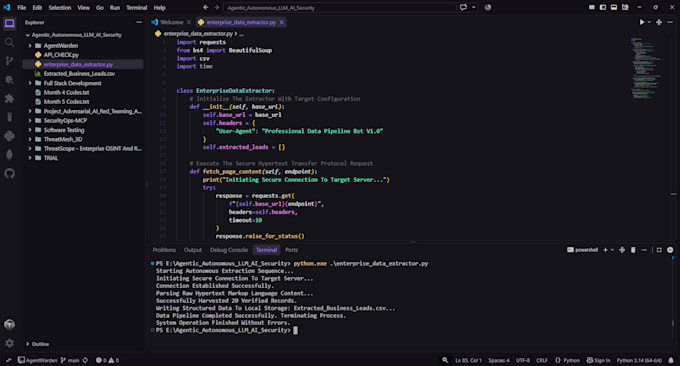Run the Python file with play button
The image size is (680, 366).
642,22
